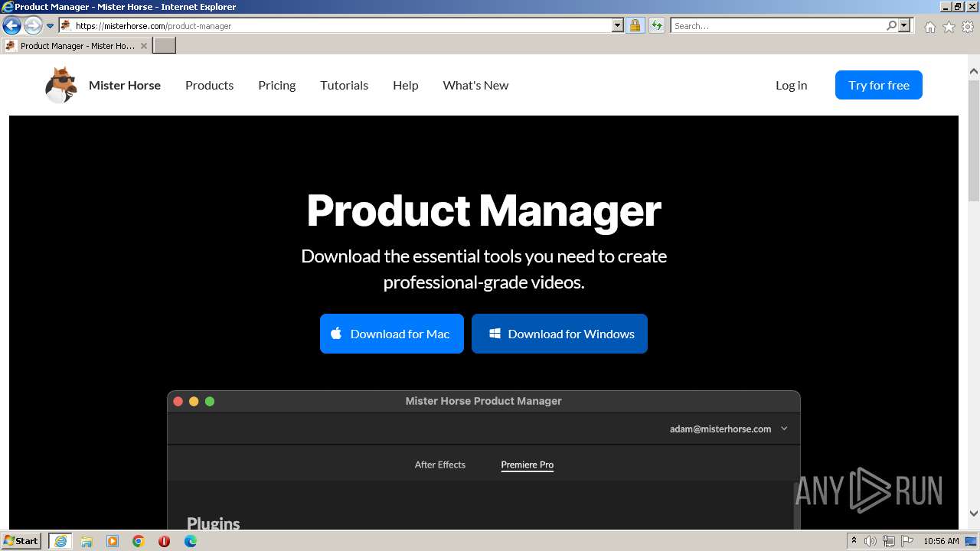Viewport: 980px width, 551px height.
Task: Open the Home page icon
Action: (x=929, y=27)
